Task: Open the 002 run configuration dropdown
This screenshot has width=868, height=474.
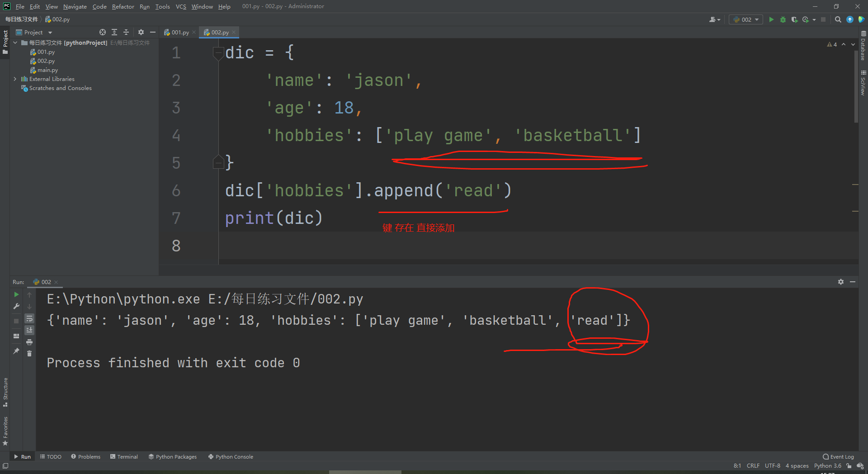Action: click(x=746, y=19)
